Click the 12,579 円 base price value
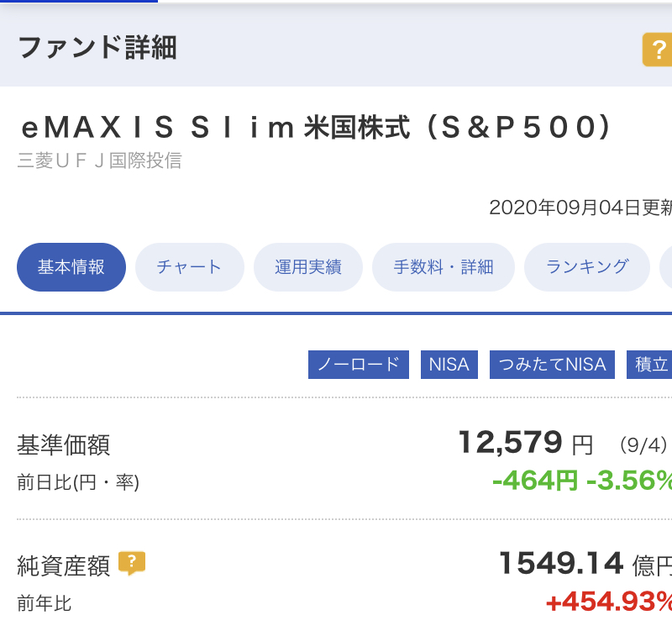The width and height of the screenshot is (672, 631). pos(526,443)
